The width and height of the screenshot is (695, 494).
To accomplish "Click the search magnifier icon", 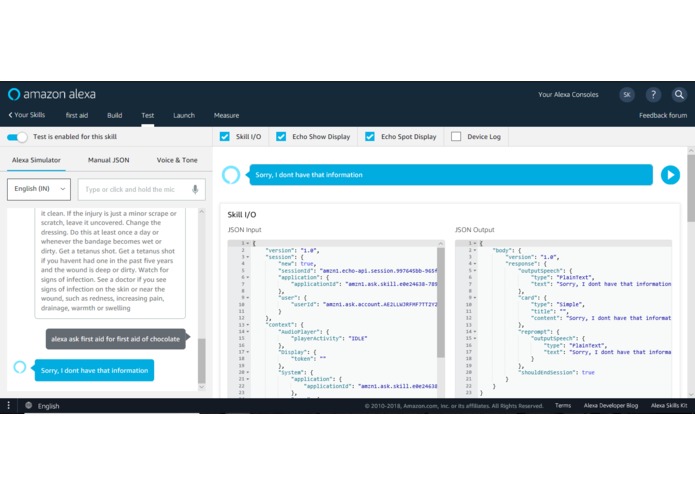I will [679, 94].
